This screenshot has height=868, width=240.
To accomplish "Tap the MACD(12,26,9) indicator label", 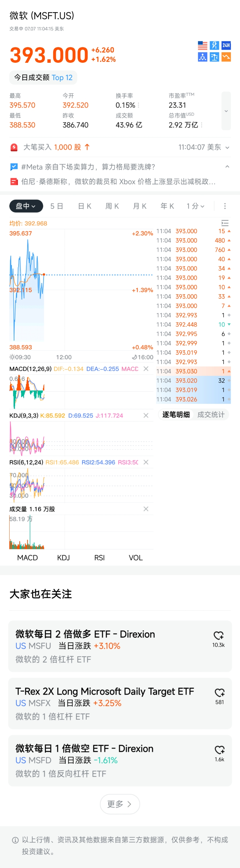I will pyautogui.click(x=30, y=369).
